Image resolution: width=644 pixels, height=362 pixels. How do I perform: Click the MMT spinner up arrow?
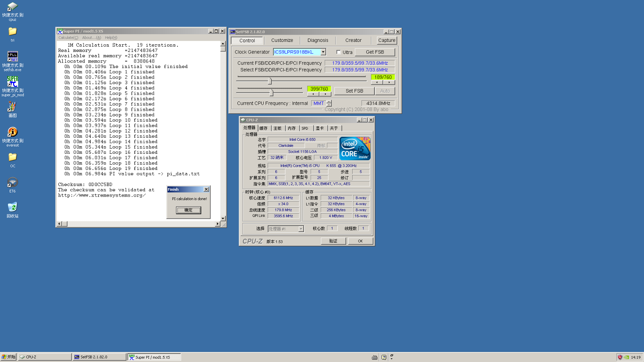click(329, 102)
